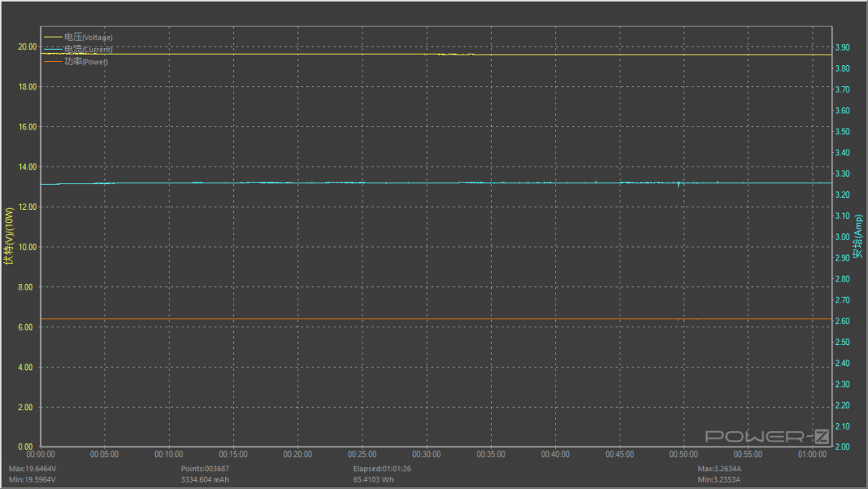The height and width of the screenshot is (489, 868).
Task: Click the 20.00 left axis label
Action: click(27, 47)
